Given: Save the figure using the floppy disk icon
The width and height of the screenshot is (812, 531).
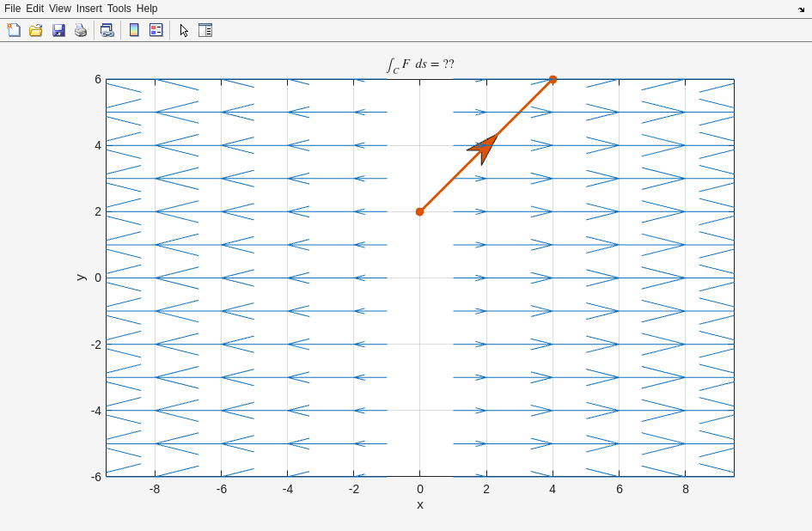Looking at the screenshot, I should pos(58,30).
